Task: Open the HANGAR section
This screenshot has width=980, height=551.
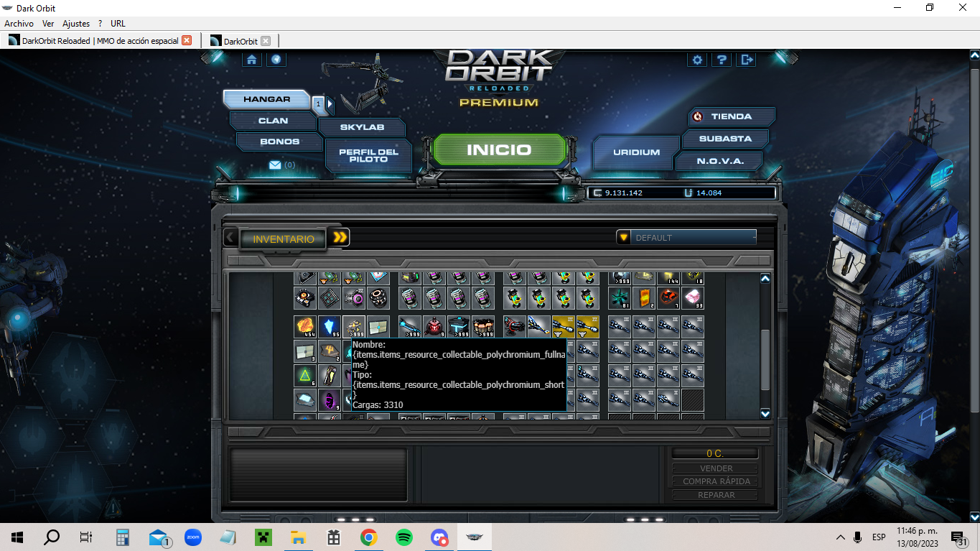Action: pyautogui.click(x=267, y=99)
